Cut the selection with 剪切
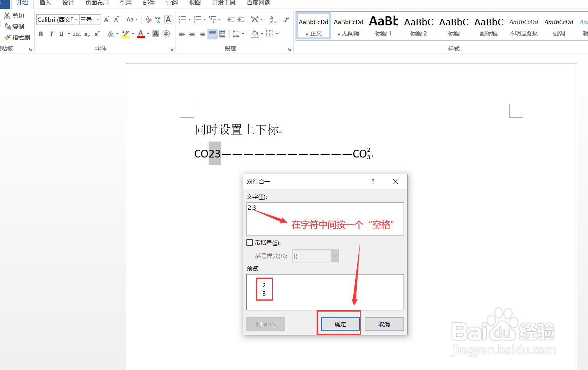This screenshot has width=588, height=370. 14,16
